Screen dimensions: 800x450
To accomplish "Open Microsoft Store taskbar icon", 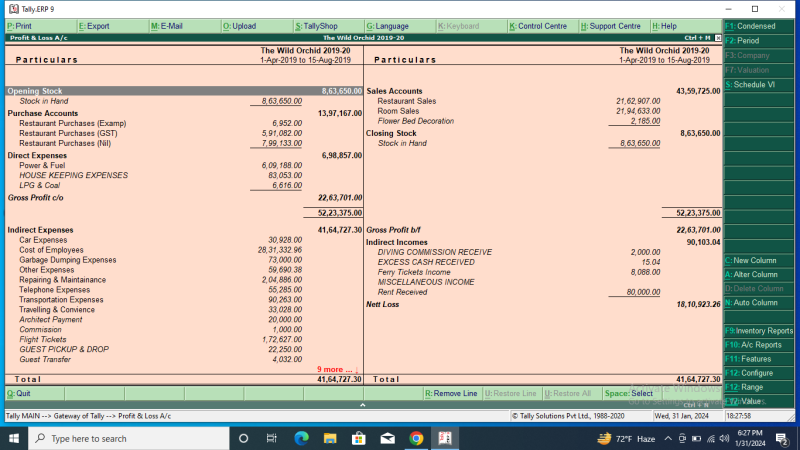I will coord(359,438).
